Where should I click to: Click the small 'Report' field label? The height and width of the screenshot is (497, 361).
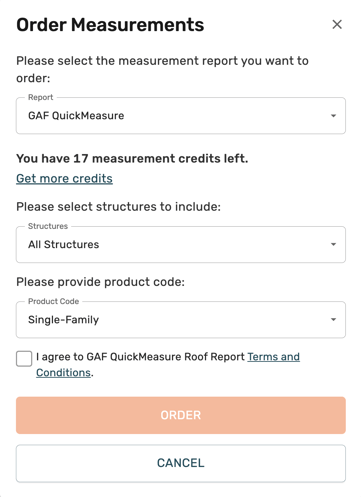coord(40,97)
